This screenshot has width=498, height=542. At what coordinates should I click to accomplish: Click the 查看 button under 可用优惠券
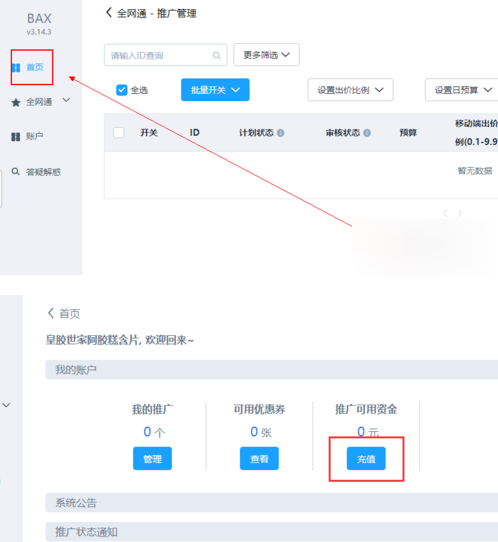259,458
